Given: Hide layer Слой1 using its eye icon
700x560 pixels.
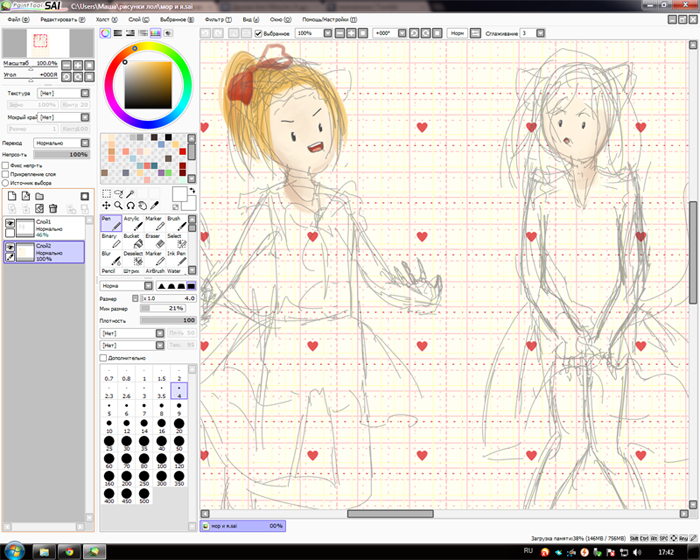Looking at the screenshot, I should [11, 225].
